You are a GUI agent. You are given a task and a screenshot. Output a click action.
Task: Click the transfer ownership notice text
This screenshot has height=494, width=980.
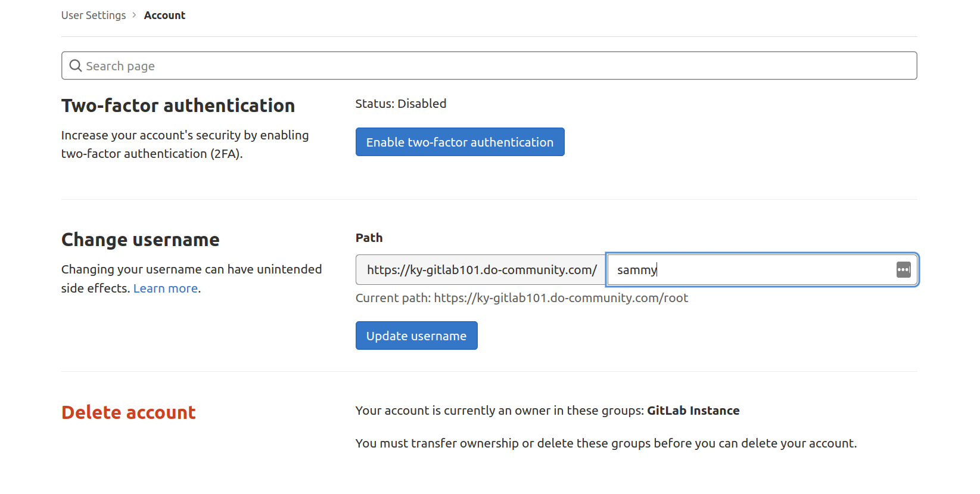(606, 443)
